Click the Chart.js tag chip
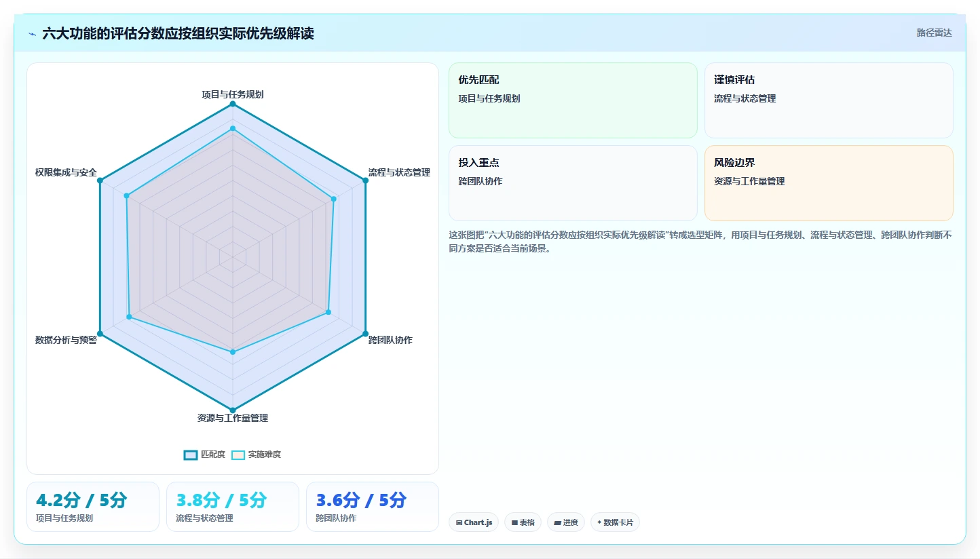The width and height of the screenshot is (980, 559). tap(474, 522)
